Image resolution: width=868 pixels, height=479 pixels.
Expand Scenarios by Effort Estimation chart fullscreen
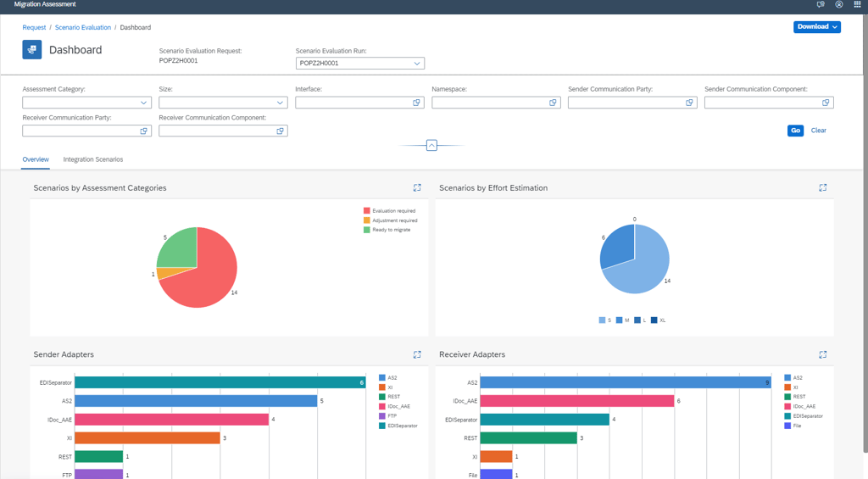pyautogui.click(x=822, y=187)
